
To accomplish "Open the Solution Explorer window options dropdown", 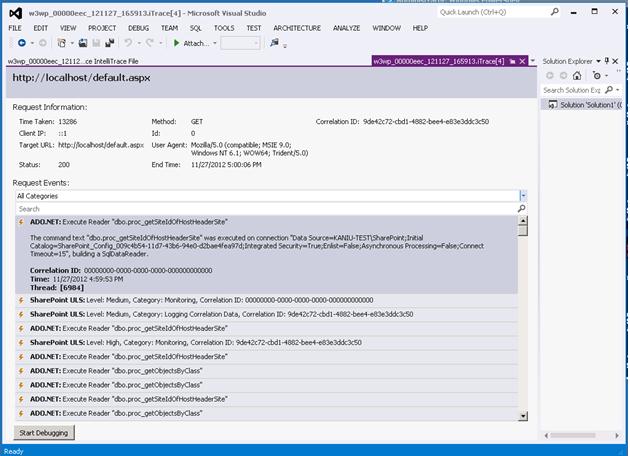I will (598, 61).
